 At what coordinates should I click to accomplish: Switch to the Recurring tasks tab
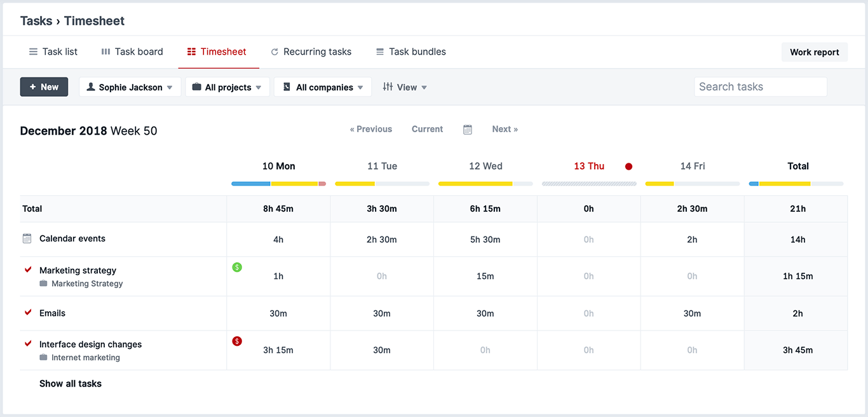pos(311,51)
